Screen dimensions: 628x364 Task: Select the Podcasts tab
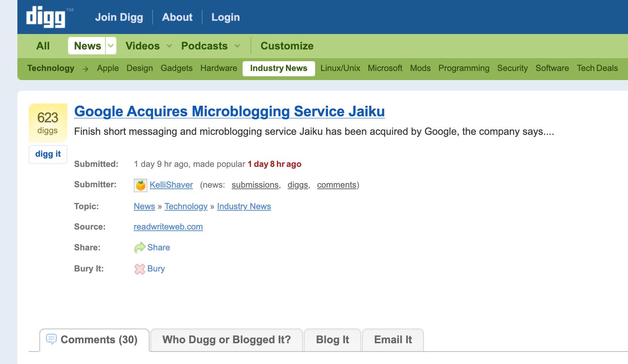(x=204, y=46)
